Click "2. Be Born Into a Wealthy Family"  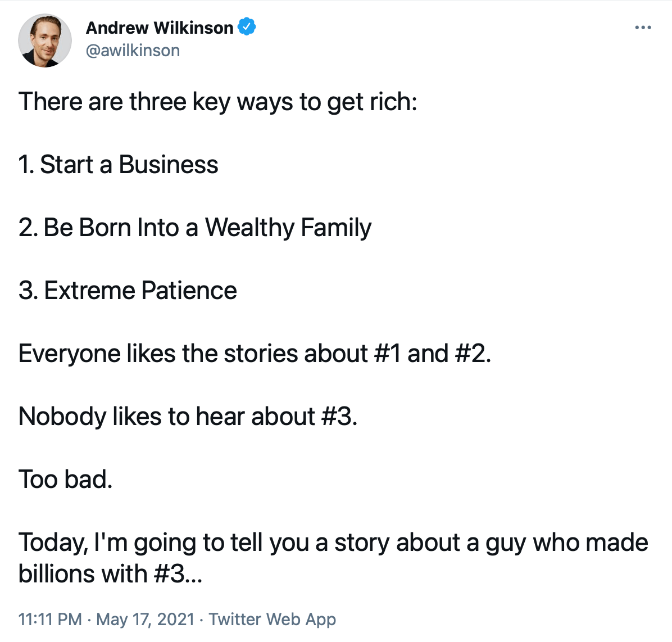[x=194, y=228]
